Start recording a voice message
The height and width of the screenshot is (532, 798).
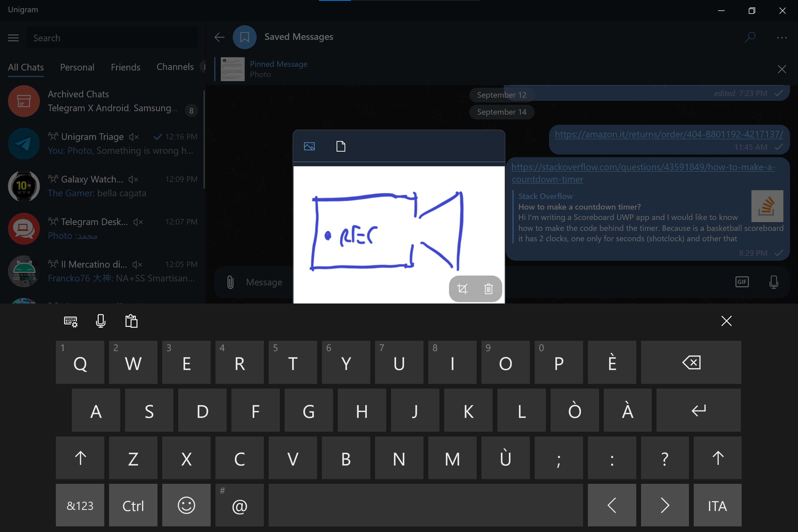coord(774,282)
